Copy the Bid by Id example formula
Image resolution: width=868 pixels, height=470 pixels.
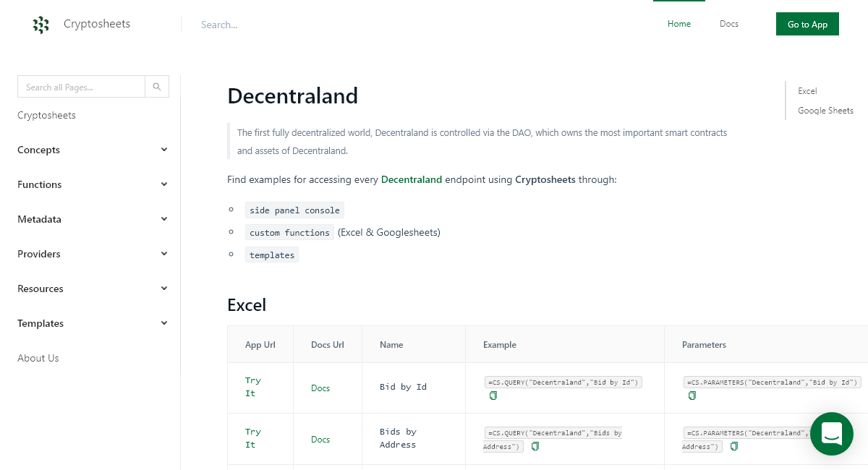pos(493,396)
